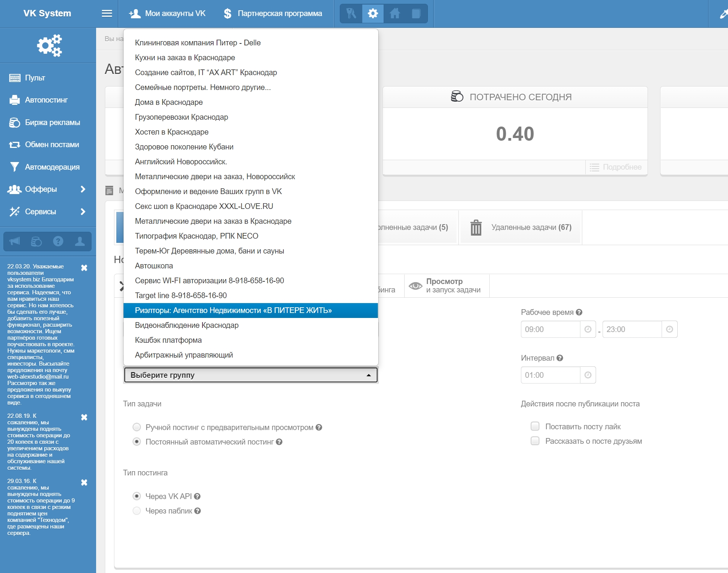Click the coins icon in sidebar panel
728x573 pixels.
coord(36,241)
